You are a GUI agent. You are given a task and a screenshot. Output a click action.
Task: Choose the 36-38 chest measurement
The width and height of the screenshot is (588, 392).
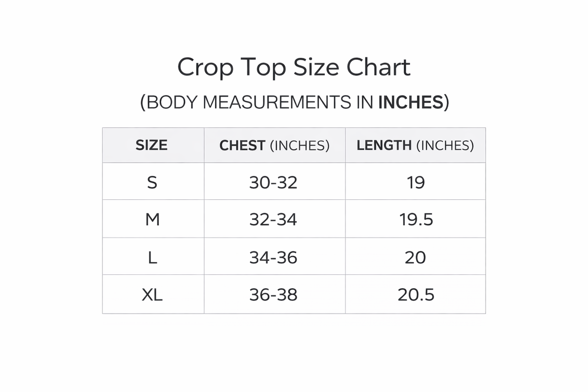[273, 295]
